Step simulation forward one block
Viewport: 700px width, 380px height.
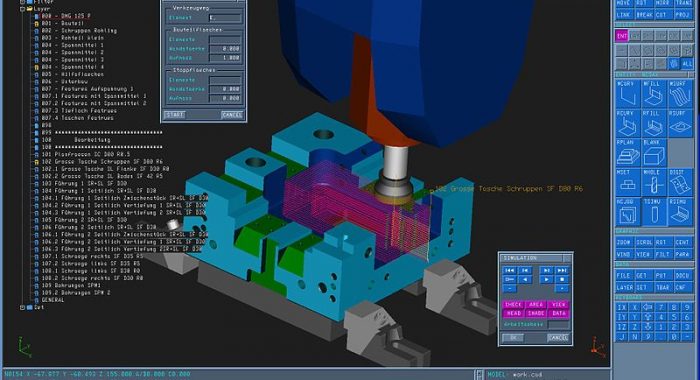pyautogui.click(x=546, y=270)
